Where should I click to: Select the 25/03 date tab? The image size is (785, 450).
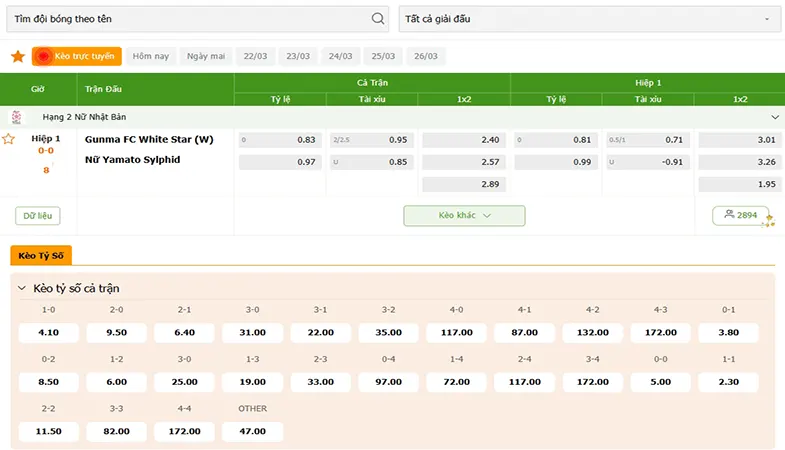383,56
